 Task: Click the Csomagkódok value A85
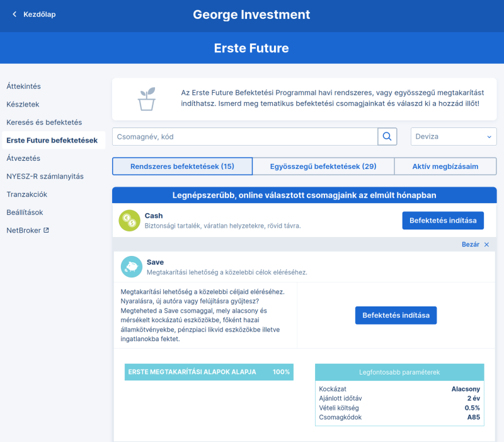(474, 417)
